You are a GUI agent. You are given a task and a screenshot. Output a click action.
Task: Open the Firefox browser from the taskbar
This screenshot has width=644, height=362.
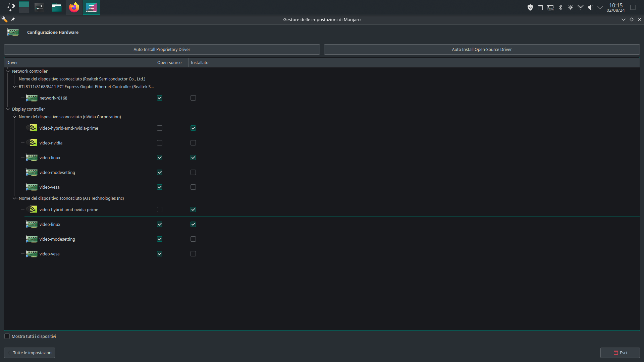click(x=74, y=7)
